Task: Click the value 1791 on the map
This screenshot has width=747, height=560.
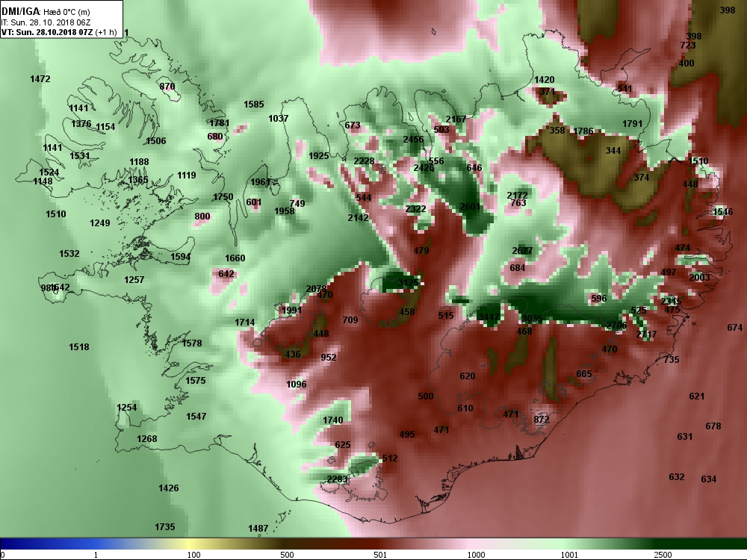Action: pos(632,124)
